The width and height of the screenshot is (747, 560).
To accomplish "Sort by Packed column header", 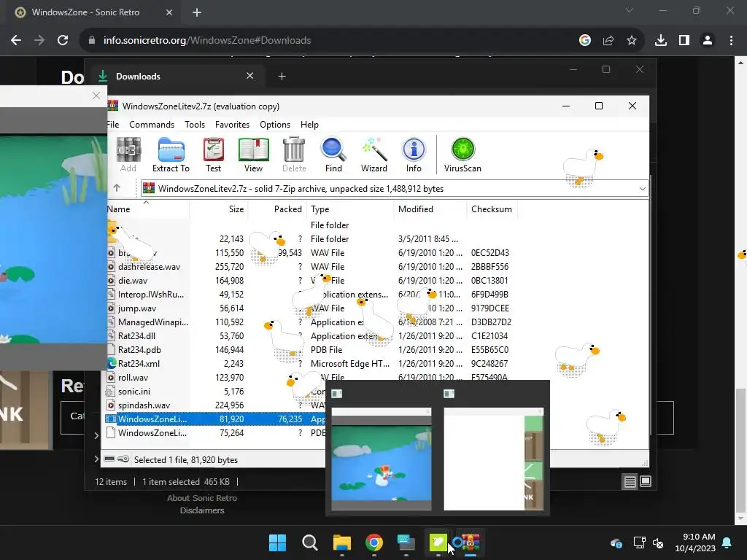I will pyautogui.click(x=276, y=209).
